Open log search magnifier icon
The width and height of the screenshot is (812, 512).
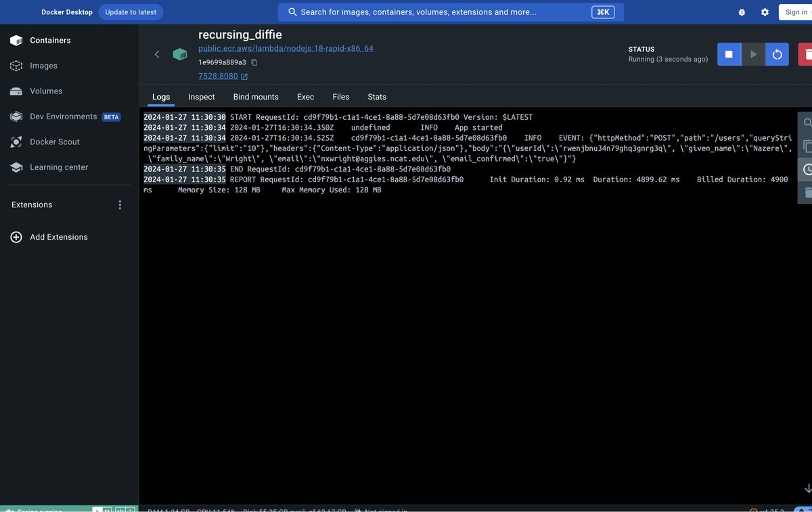807,123
